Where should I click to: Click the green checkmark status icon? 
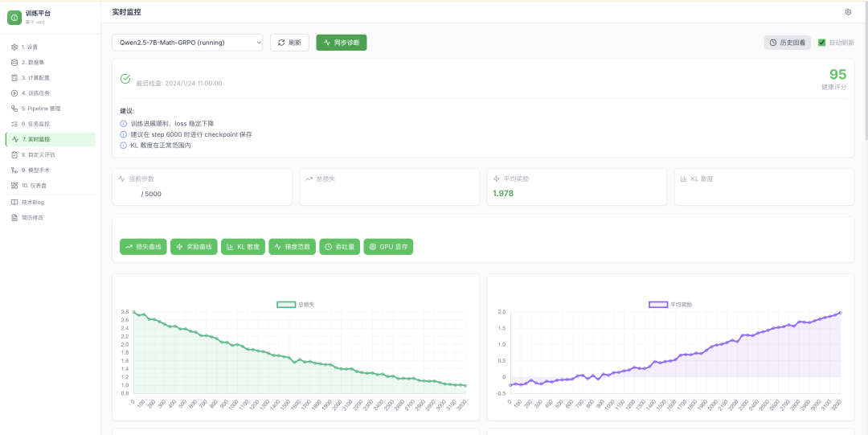point(125,79)
